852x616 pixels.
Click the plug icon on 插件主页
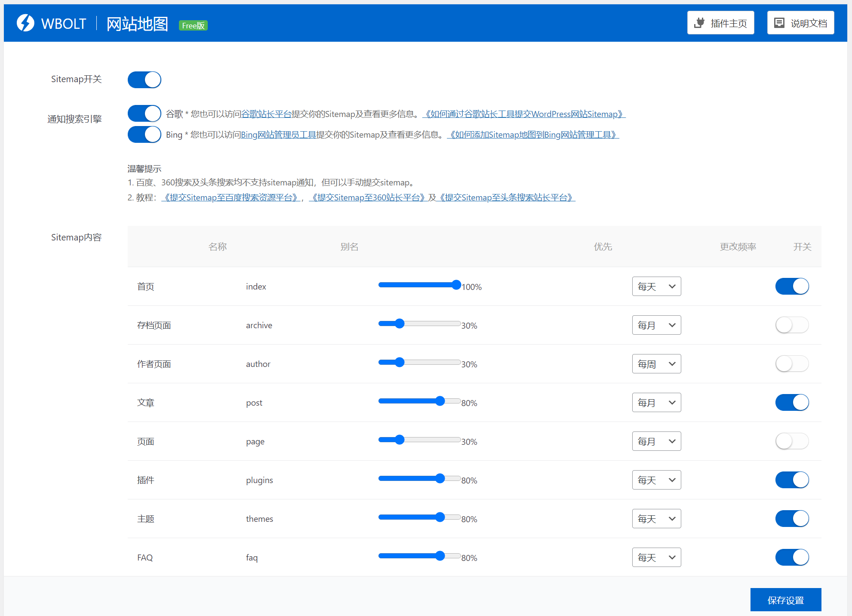point(700,23)
